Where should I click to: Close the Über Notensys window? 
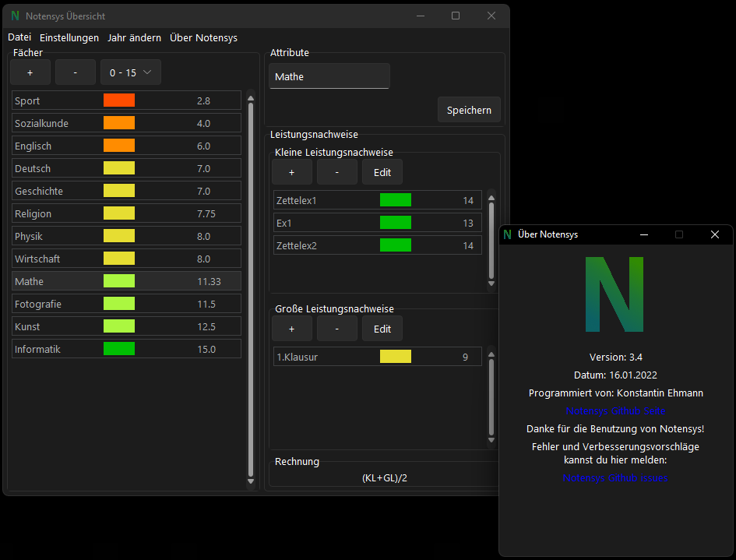click(x=715, y=234)
